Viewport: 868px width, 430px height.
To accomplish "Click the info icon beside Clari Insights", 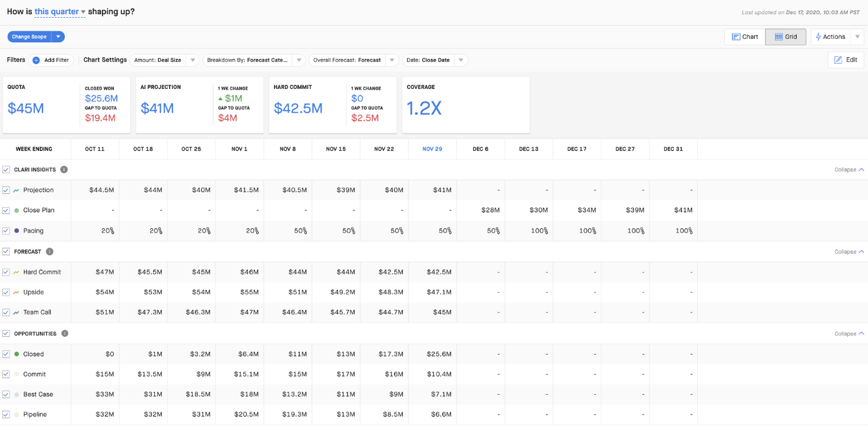I will point(64,170).
